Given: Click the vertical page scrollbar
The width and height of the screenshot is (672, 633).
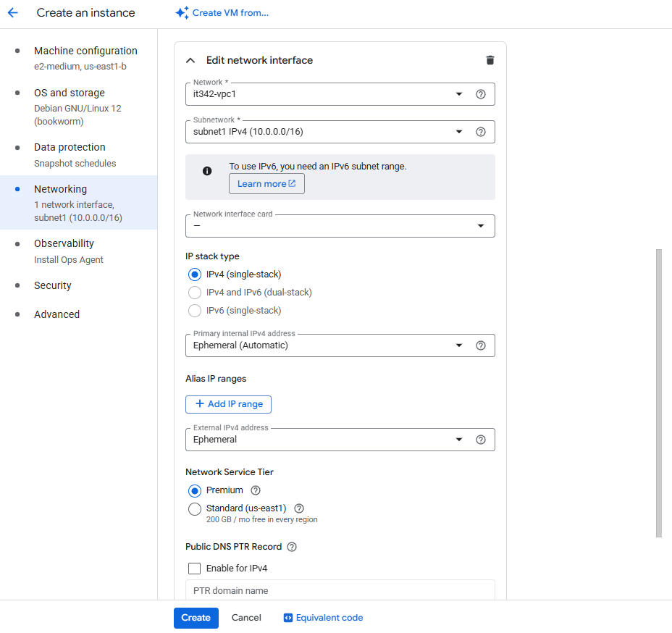Looking at the screenshot, I should [658, 393].
